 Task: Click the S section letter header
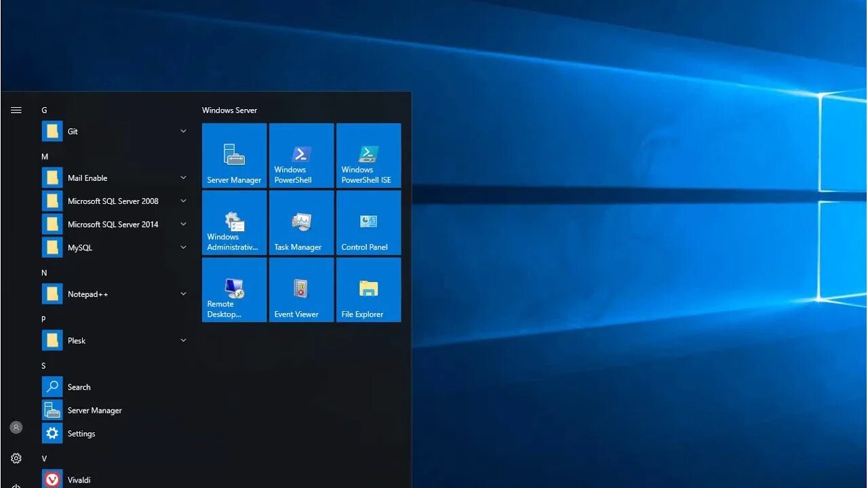43,365
